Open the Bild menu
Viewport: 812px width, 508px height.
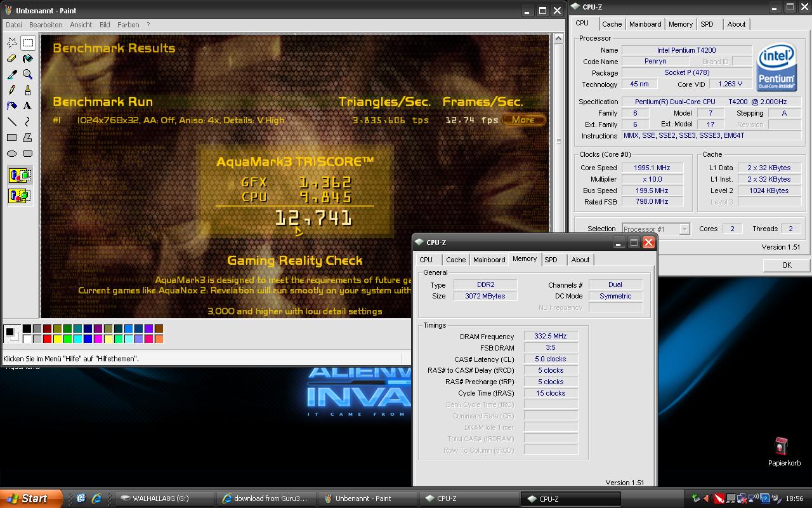pos(105,25)
